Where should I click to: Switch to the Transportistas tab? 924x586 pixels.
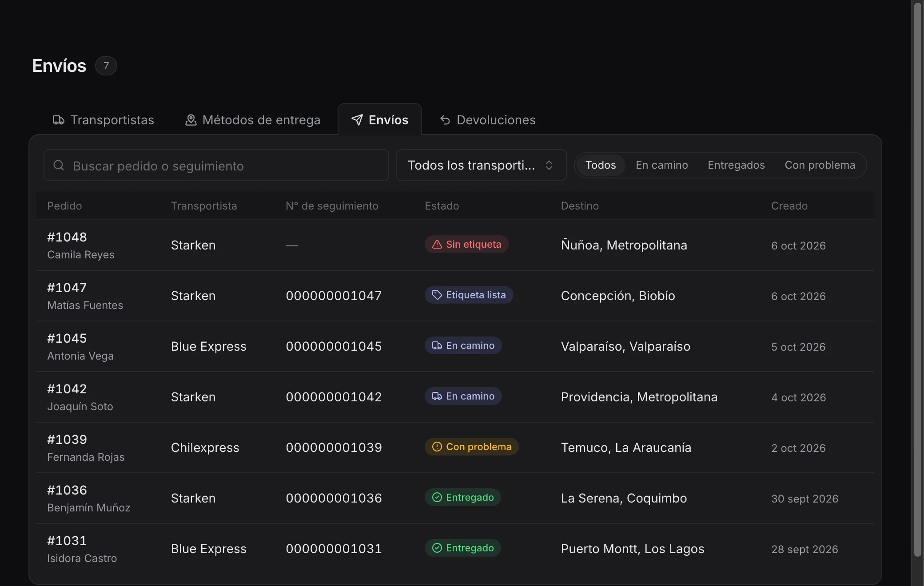pyautogui.click(x=104, y=120)
